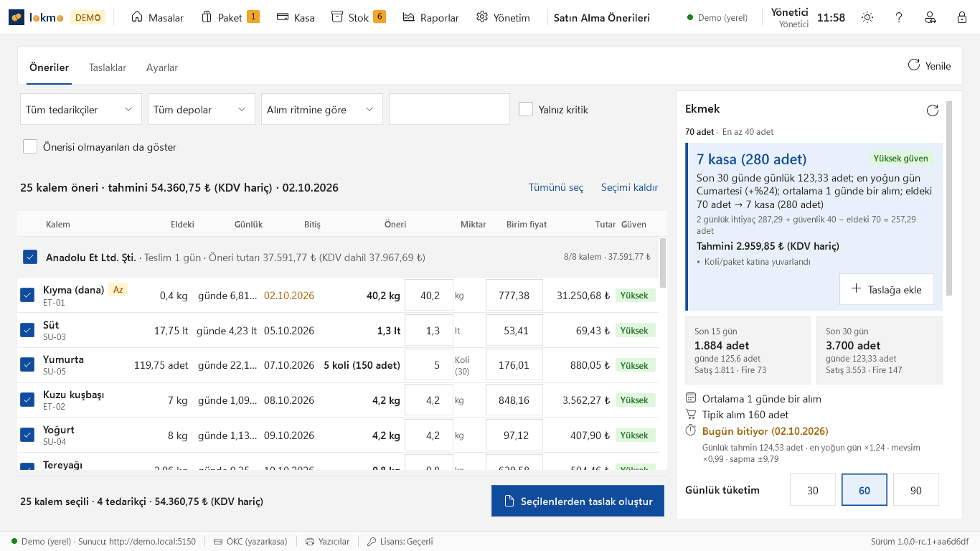Viewport: 980px width, 551px height.
Task: Click the calendar icon beside Ortalama 1 günde bir alım
Action: [x=691, y=398]
